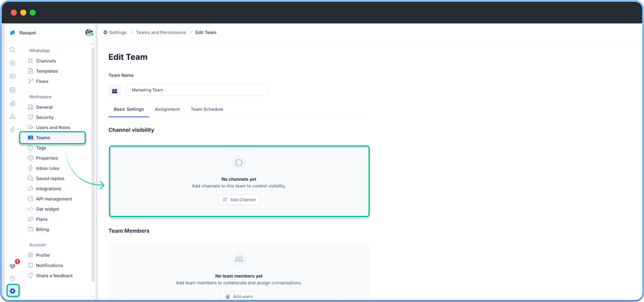Open Templates in the sidebar
This screenshot has height=302, width=644.
[x=47, y=71]
